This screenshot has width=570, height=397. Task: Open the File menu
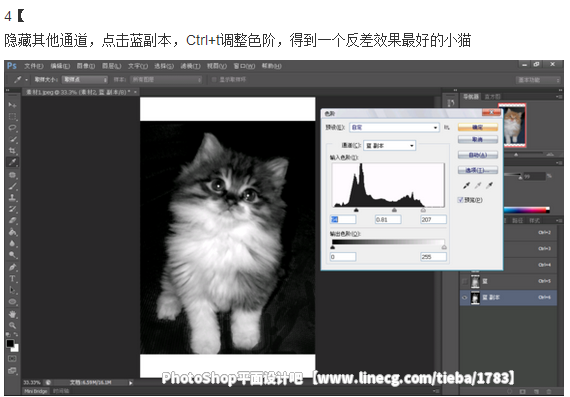(x=34, y=66)
